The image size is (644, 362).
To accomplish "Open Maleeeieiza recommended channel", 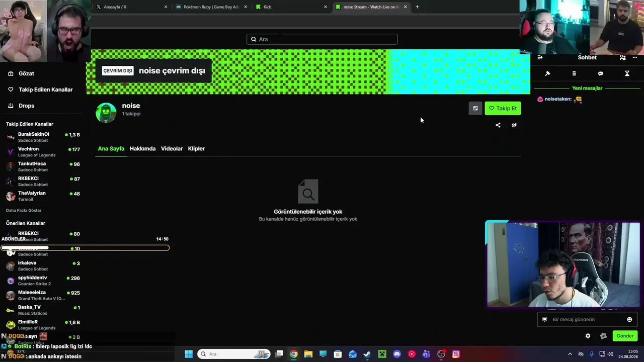I will click(x=43, y=295).
